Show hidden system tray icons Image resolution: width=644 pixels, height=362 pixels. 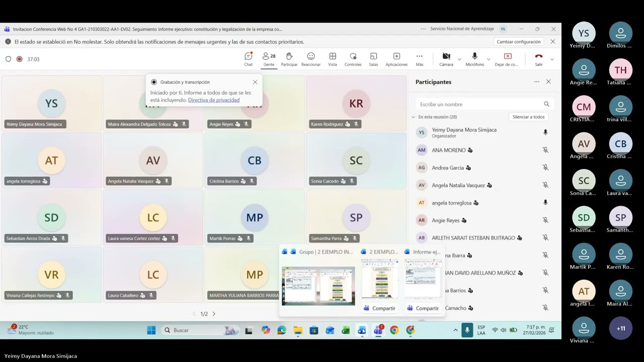point(455,330)
